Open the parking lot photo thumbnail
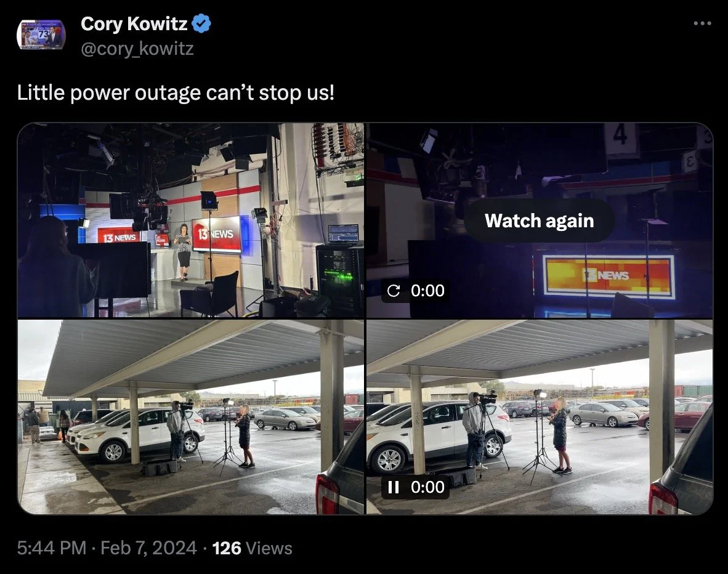The height and width of the screenshot is (574, 728). pos(191,416)
